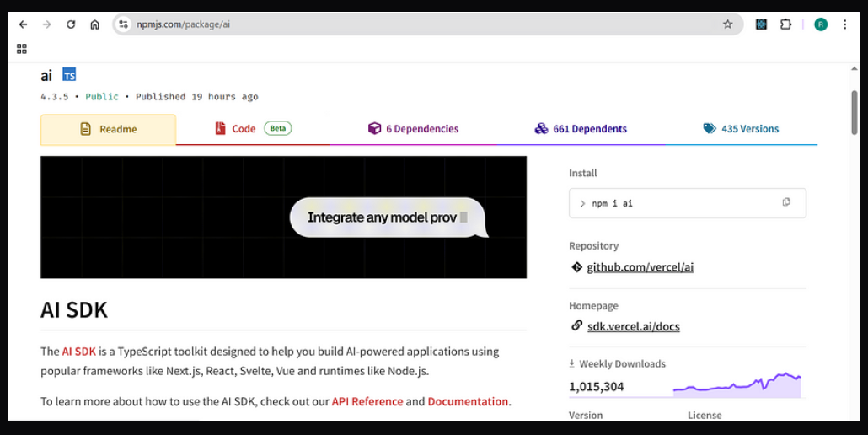Viewport: 868px width, 435px height.
Task: Follow the red AI SDK link in paragraph
Action: (78, 352)
